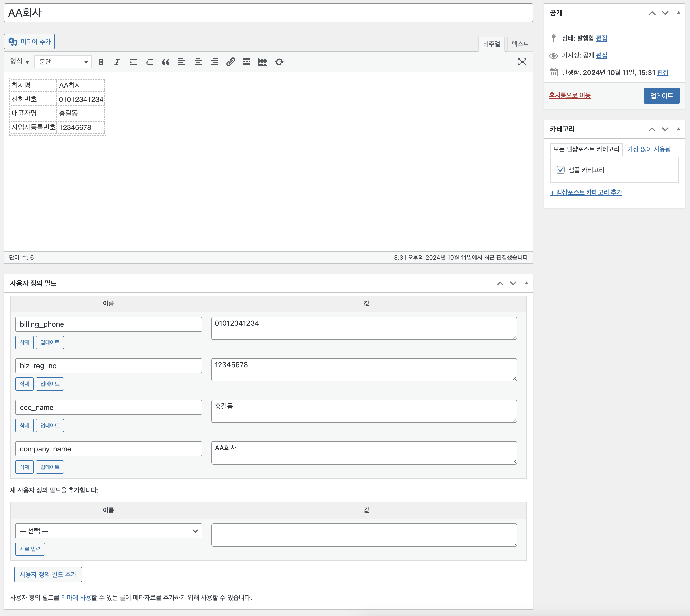Edit the 발행함 date via 편집
The width and height of the screenshot is (690, 616).
pyautogui.click(x=662, y=73)
